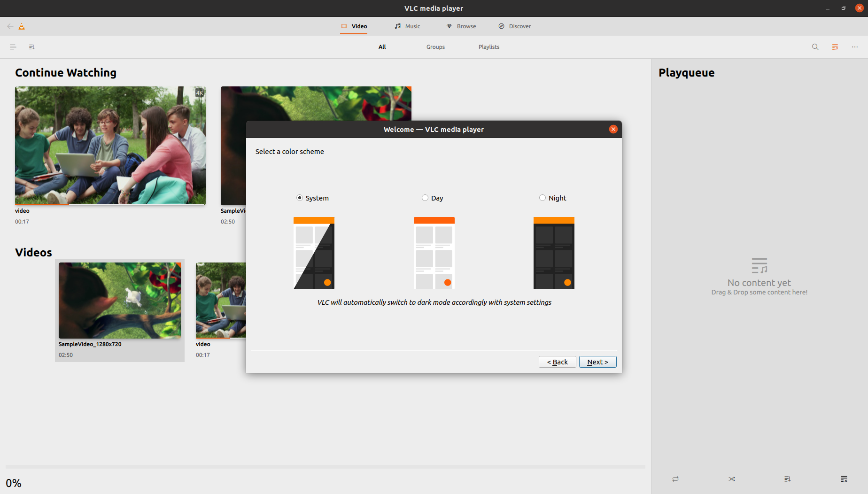The height and width of the screenshot is (494, 868).
Task: Select the Day color scheme radio
Action: [x=425, y=198]
